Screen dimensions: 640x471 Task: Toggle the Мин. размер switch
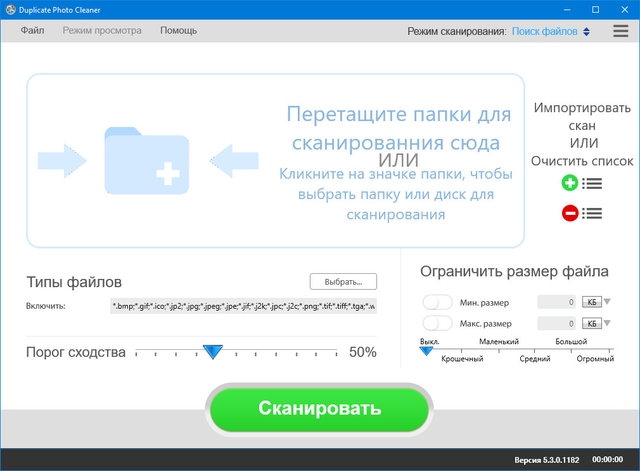[437, 302]
